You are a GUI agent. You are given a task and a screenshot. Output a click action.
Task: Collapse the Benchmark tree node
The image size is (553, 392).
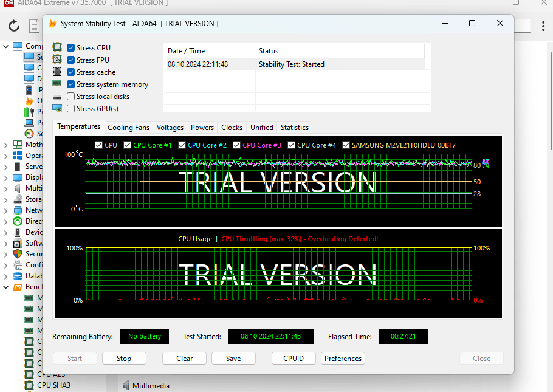pyautogui.click(x=5, y=287)
